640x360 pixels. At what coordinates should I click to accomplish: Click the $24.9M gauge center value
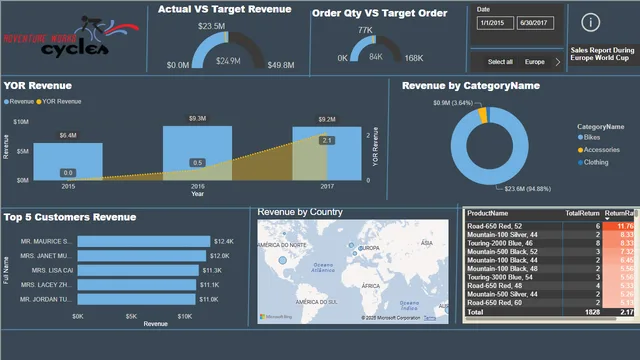tap(228, 61)
